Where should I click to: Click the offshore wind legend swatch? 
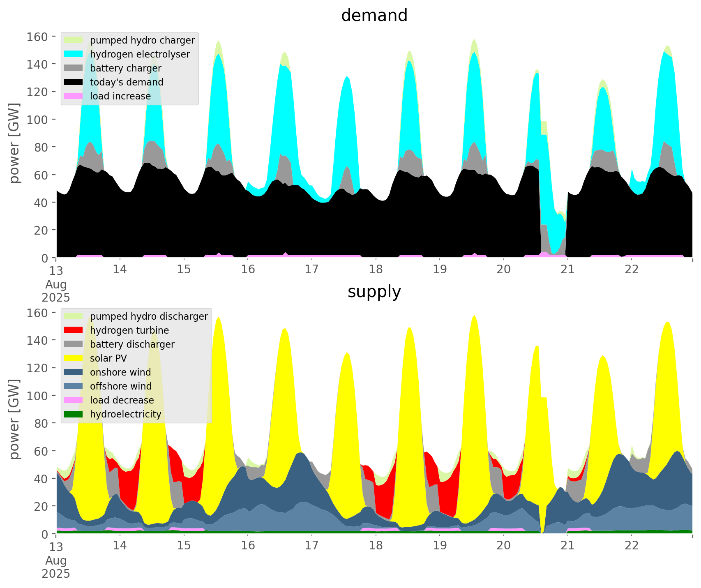(74, 386)
